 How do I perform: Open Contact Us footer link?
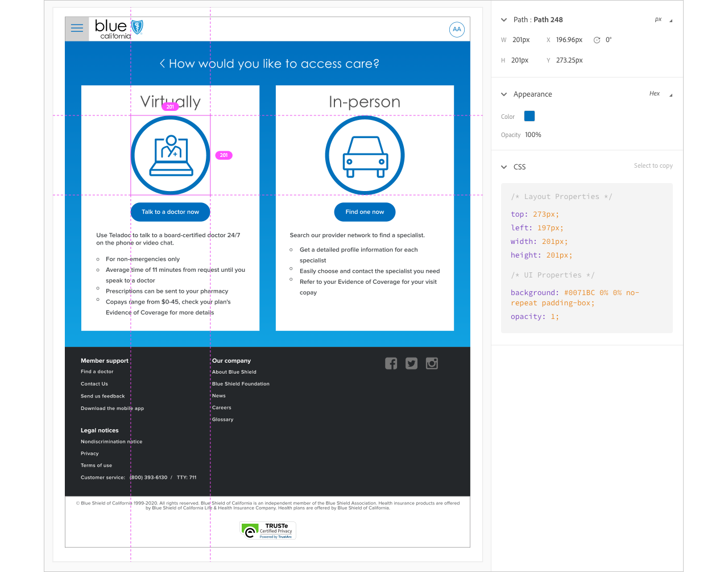[94, 384]
